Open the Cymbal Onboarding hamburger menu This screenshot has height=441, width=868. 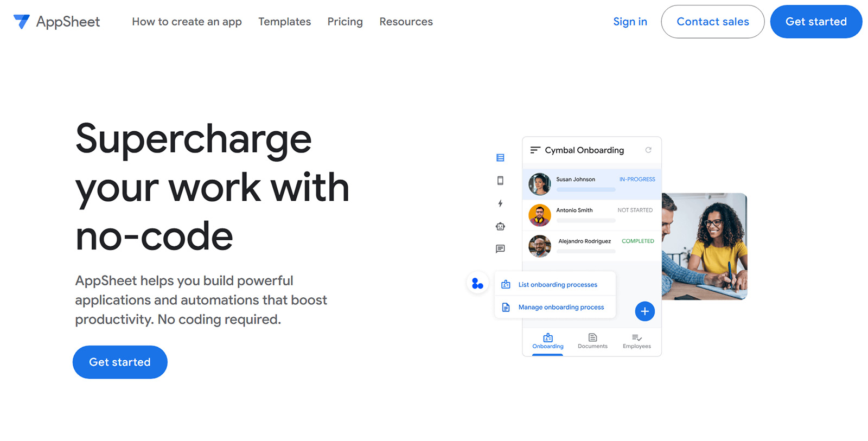pos(535,150)
